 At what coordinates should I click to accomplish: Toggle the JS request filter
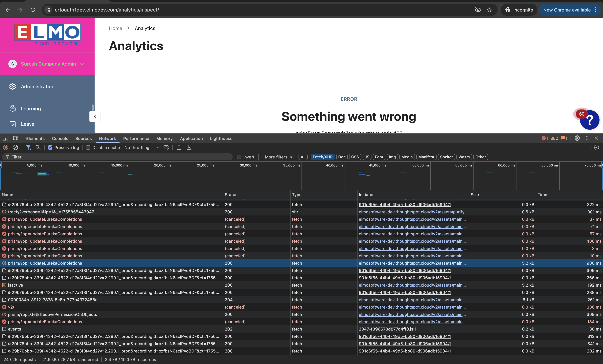coord(367,157)
